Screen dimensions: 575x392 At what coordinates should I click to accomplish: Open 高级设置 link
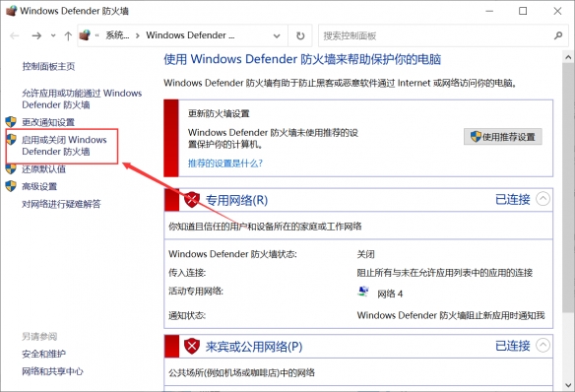(39, 187)
